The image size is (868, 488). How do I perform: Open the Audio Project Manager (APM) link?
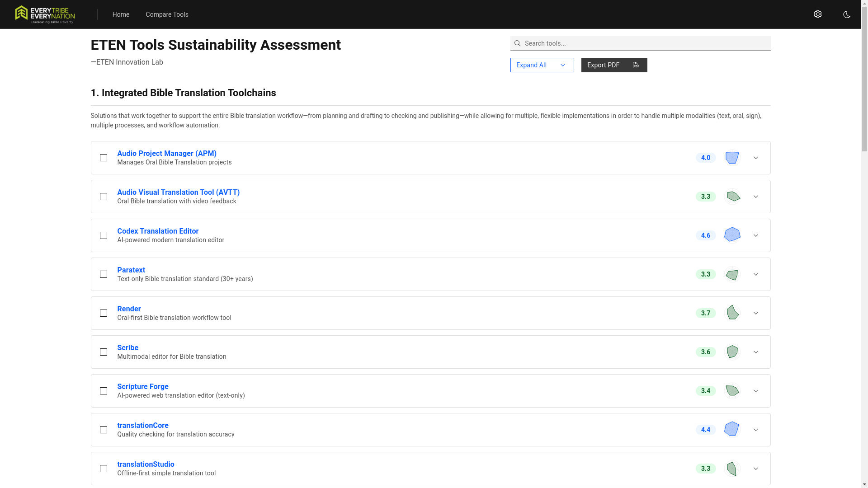click(167, 154)
